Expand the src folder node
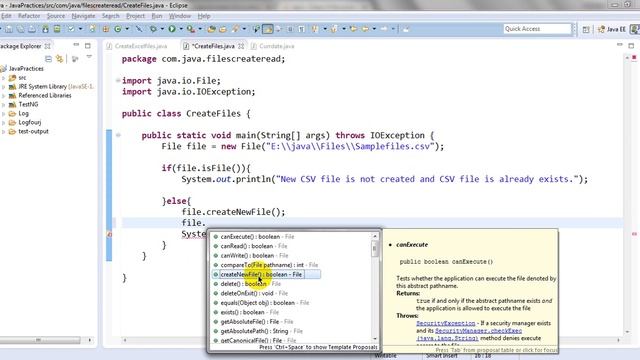This screenshot has width=640, height=360. coord(4,78)
